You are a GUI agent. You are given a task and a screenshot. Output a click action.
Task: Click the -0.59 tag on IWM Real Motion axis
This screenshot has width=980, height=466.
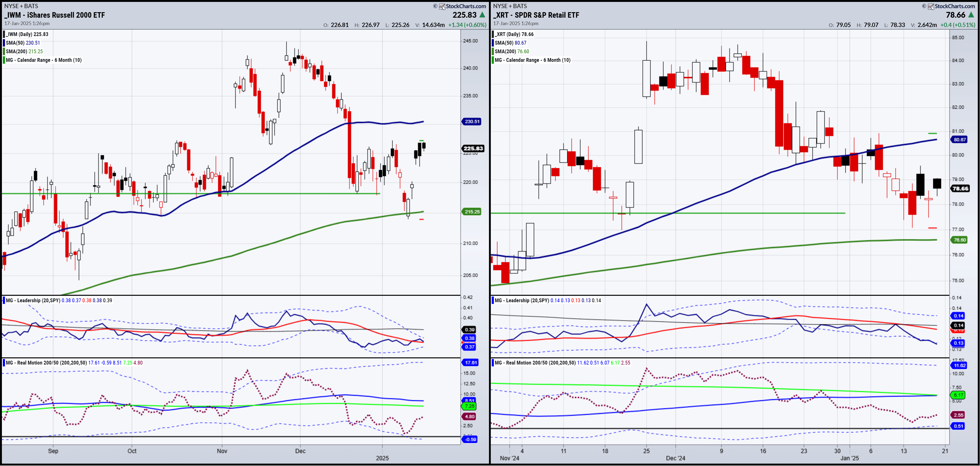(x=470, y=439)
